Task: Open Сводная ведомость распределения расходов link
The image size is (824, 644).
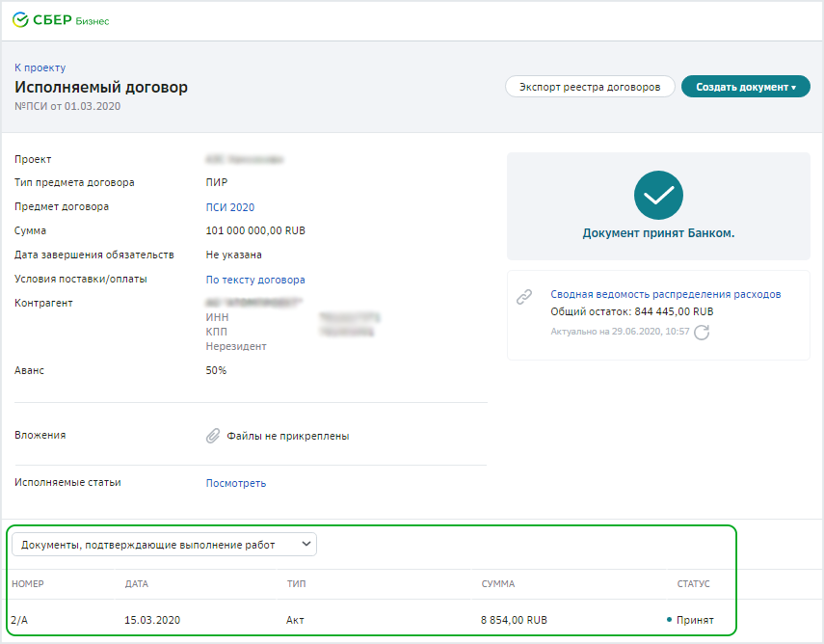Action: (x=665, y=294)
